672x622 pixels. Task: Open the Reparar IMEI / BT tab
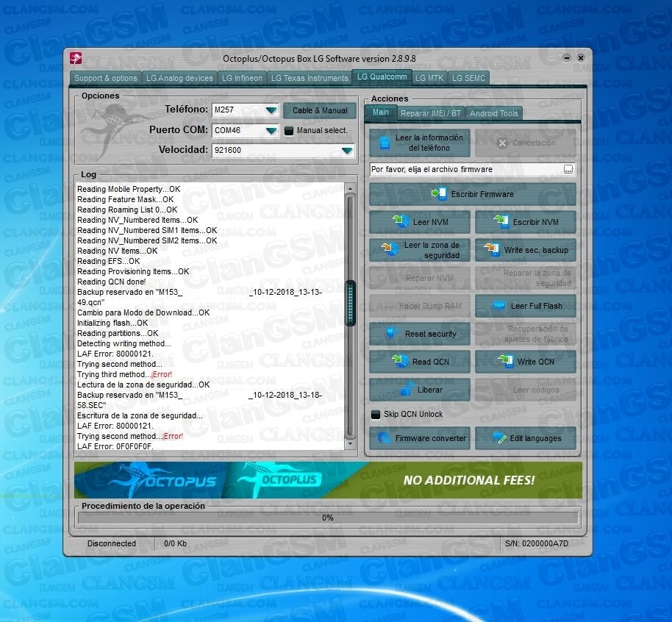pos(431,113)
